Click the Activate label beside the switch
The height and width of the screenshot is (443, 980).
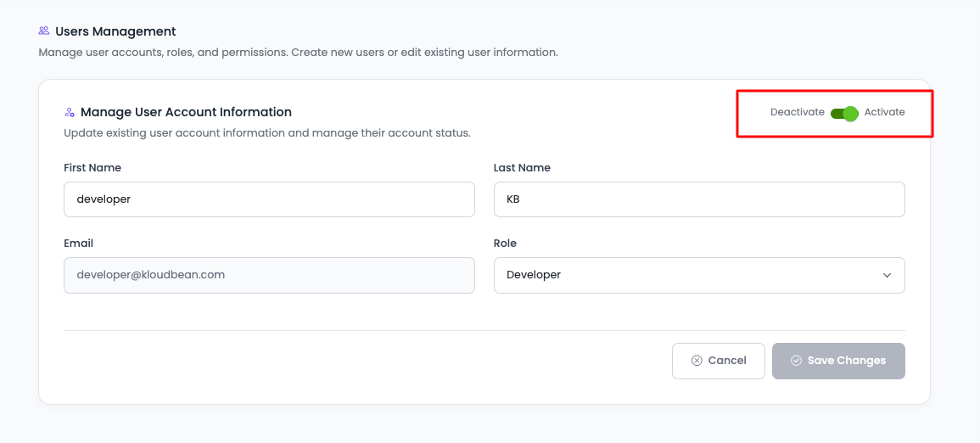(884, 112)
